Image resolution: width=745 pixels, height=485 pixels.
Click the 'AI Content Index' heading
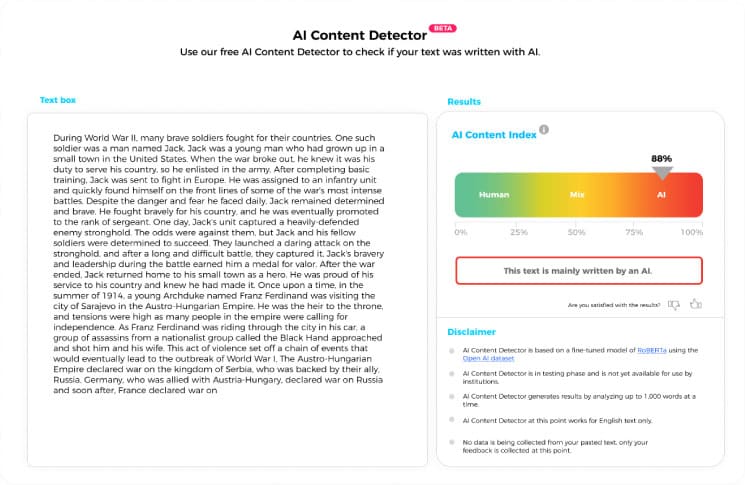[x=494, y=135]
